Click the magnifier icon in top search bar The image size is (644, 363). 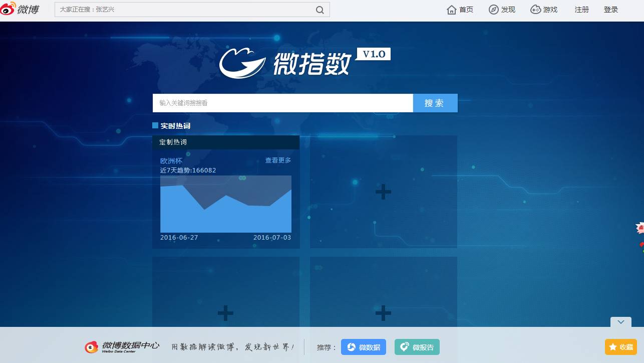coord(320,10)
